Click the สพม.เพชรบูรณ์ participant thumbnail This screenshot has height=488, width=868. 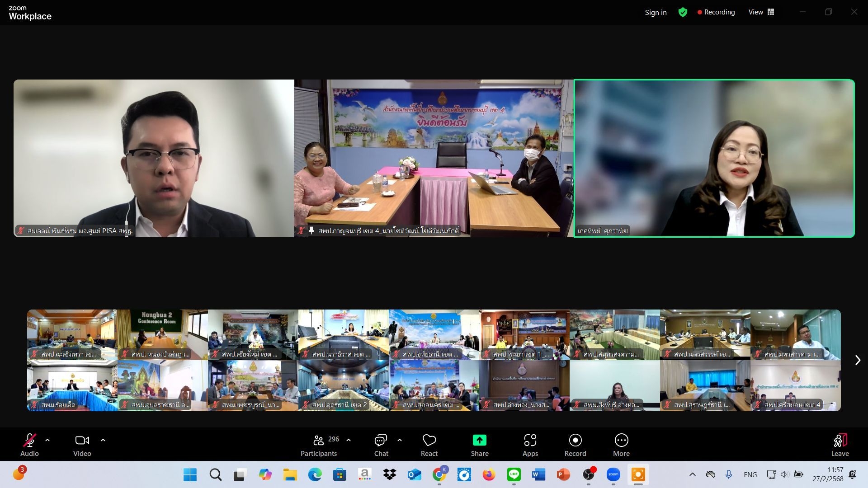click(253, 385)
